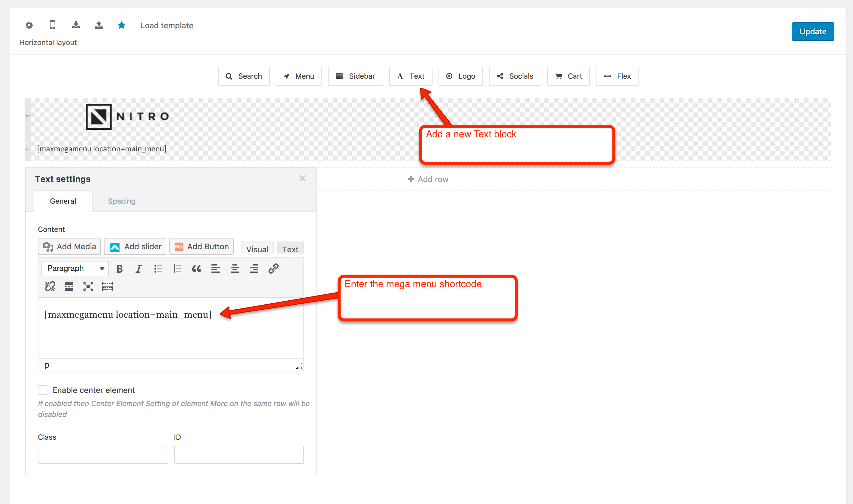Click the download/import icon
The image size is (853, 504).
click(x=76, y=25)
